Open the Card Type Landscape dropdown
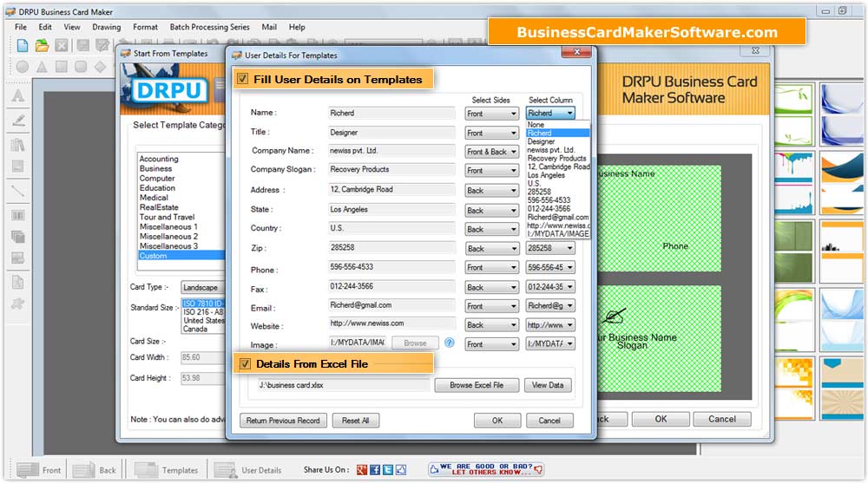This screenshot has height=483, width=868. [202, 288]
